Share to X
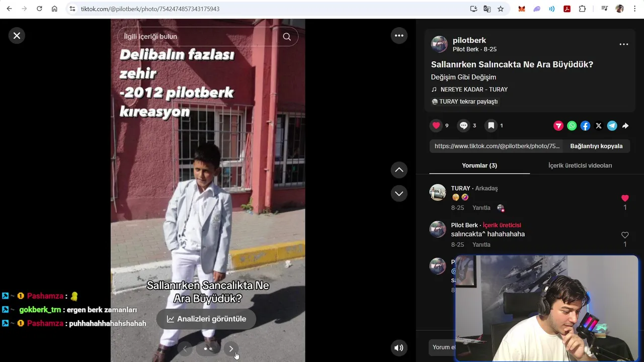This screenshot has height=362, width=644. [599, 126]
